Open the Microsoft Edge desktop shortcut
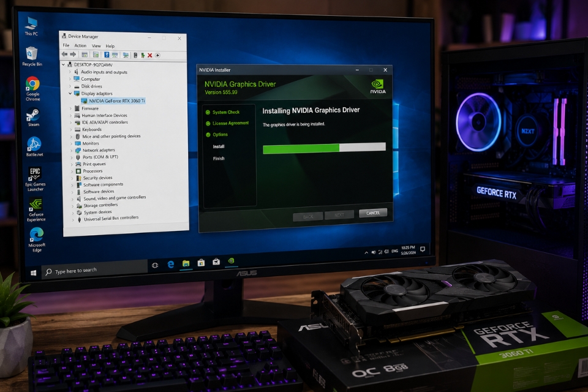The width and height of the screenshot is (588, 392). (x=37, y=239)
